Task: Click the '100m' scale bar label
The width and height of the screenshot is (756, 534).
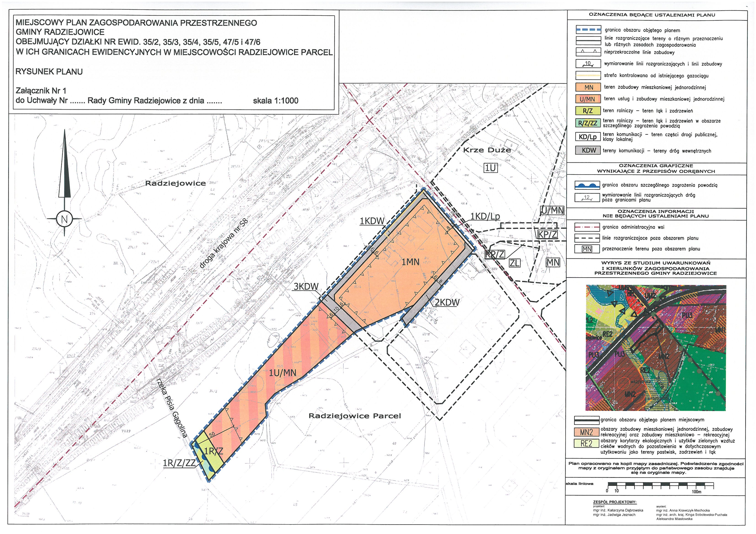Action: [x=696, y=492]
